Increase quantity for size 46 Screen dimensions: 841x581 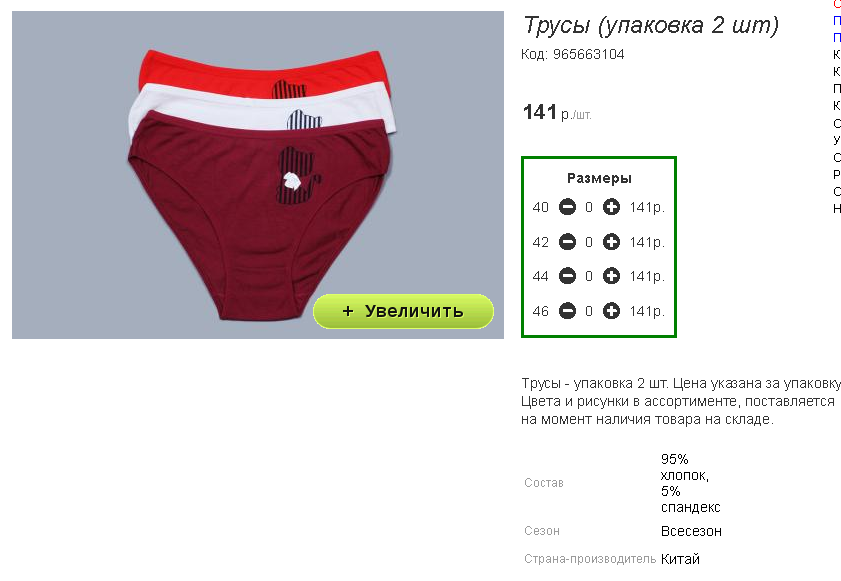pyautogui.click(x=611, y=311)
